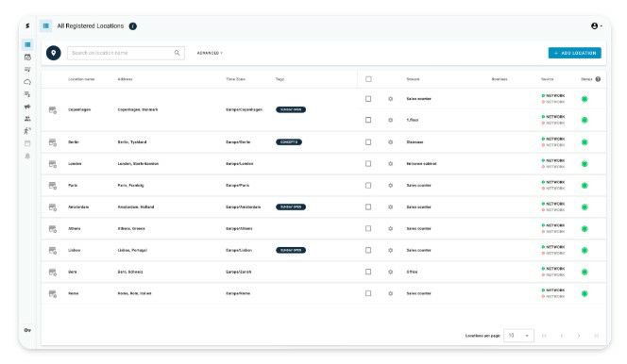Click the green status dot for Staircase
The image size is (627, 364).
(x=585, y=142)
